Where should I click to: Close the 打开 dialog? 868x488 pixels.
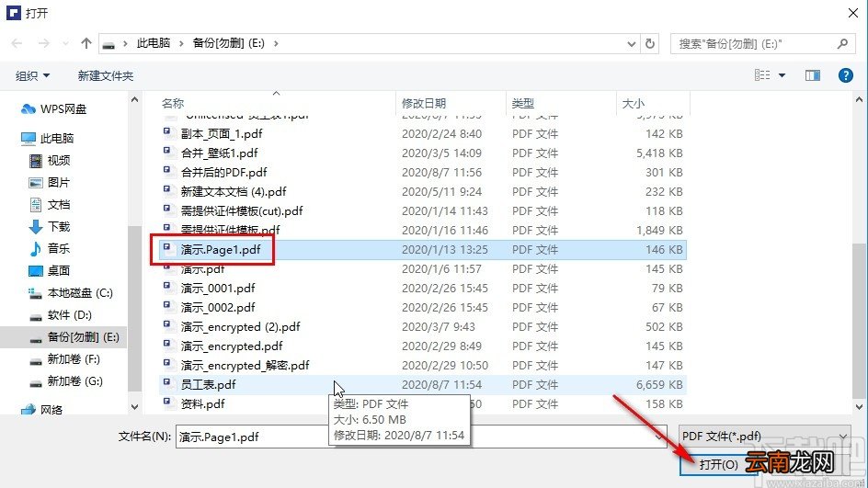pyautogui.click(x=853, y=13)
